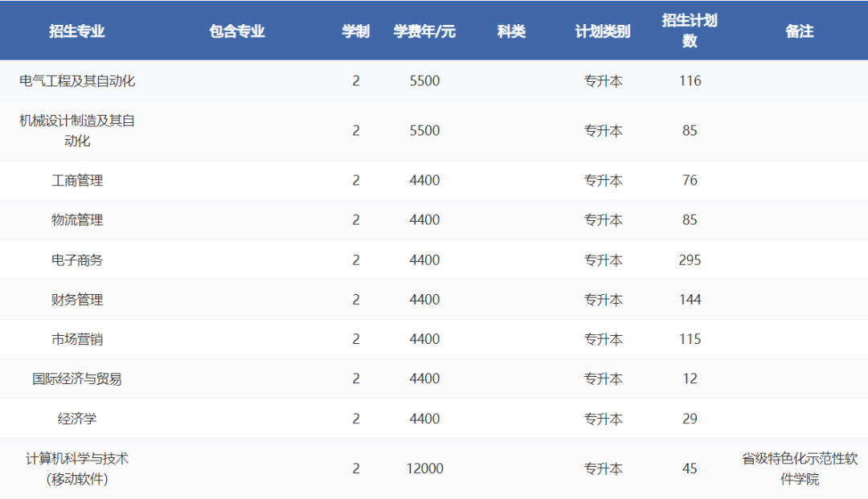868x499 pixels.
Task: Click the 招生专业 column header
Action: (77, 31)
